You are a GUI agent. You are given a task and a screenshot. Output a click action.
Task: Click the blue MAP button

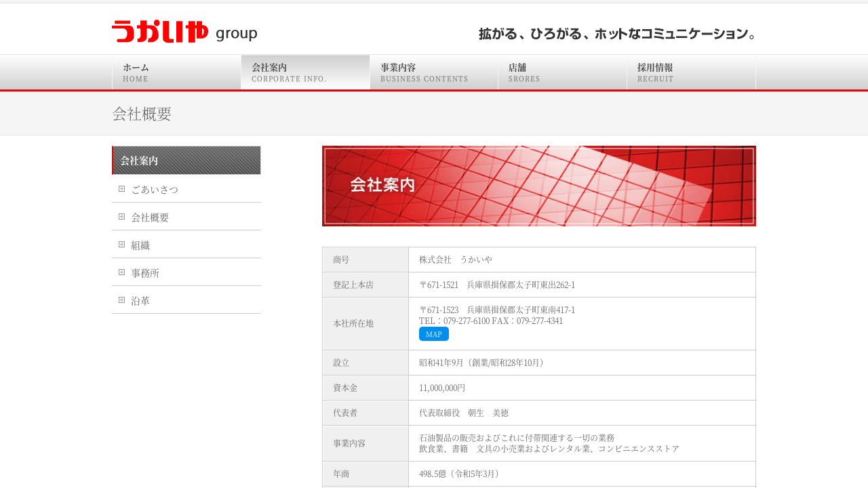coord(433,334)
